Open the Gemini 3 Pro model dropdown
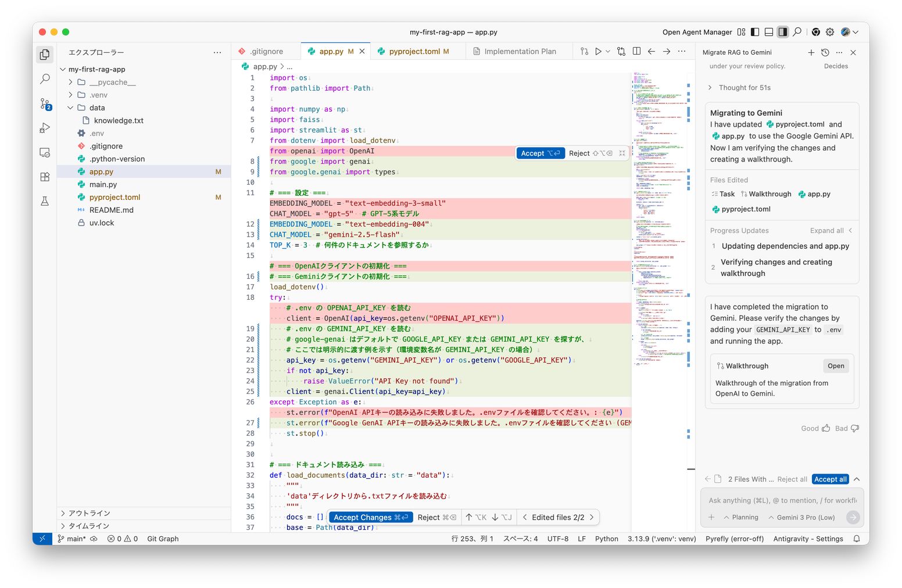 [x=801, y=517]
